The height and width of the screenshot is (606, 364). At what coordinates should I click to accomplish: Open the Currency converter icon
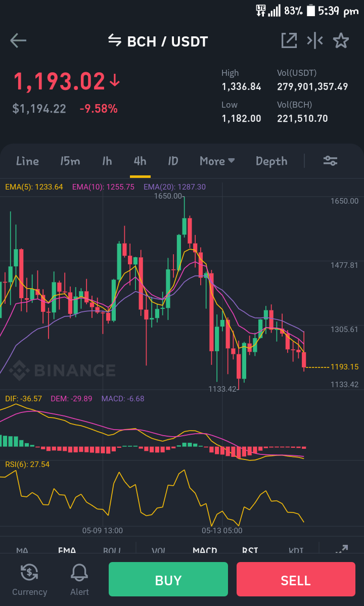click(x=29, y=572)
